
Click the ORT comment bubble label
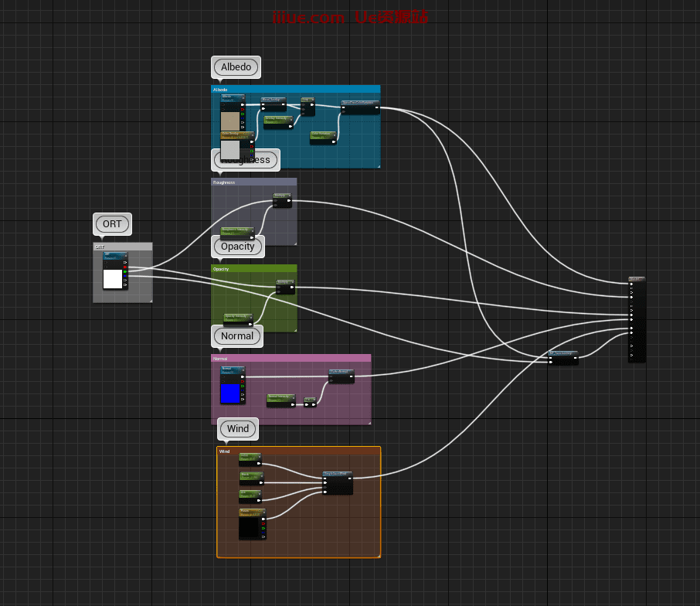pos(112,224)
